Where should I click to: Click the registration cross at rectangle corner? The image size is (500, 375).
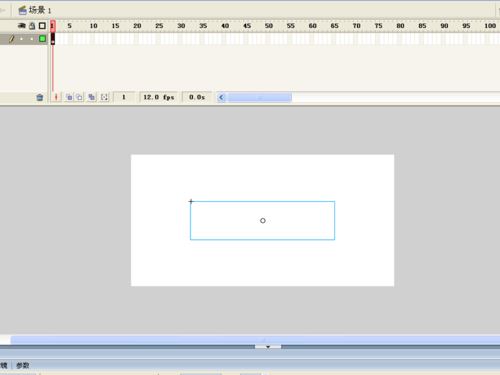click(191, 201)
